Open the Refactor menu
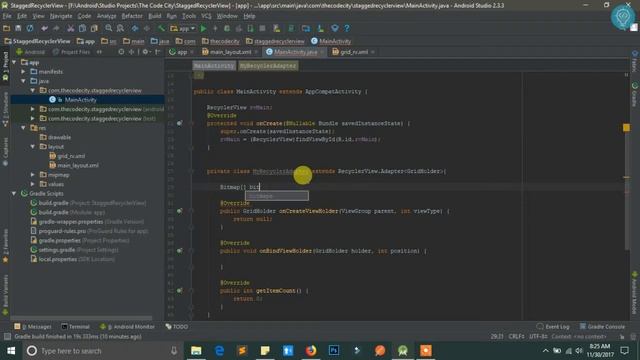640x360 pixels. 132,16
